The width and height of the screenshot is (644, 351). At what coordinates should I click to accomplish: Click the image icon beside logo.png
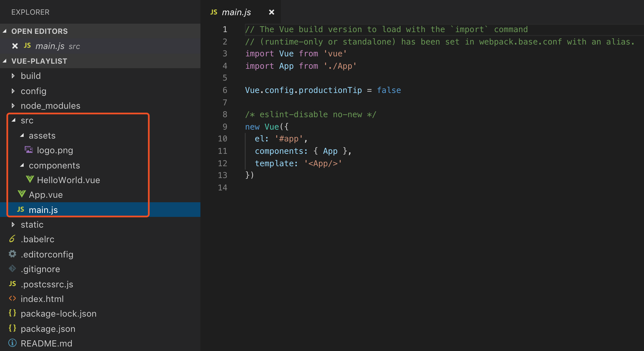pos(29,150)
